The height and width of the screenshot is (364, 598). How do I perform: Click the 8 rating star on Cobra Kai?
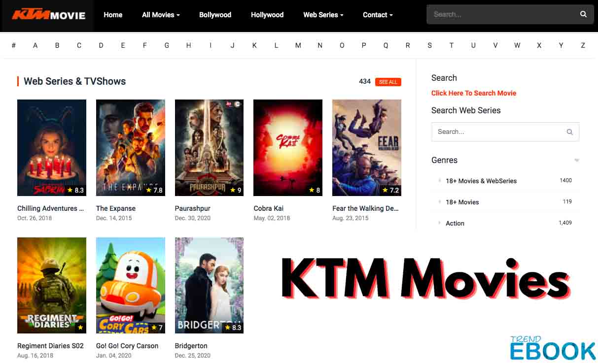pyautogui.click(x=312, y=190)
